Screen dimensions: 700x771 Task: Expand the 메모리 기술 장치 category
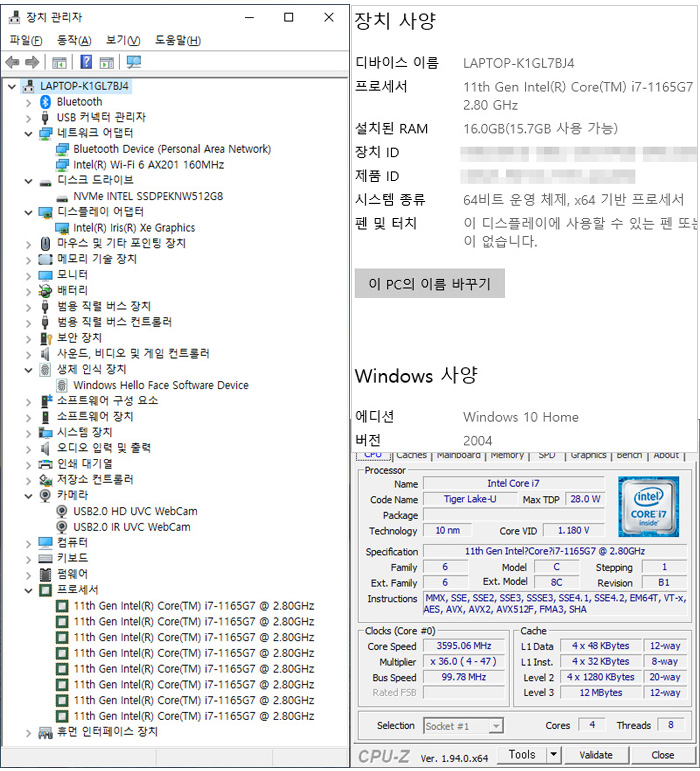(x=28, y=260)
